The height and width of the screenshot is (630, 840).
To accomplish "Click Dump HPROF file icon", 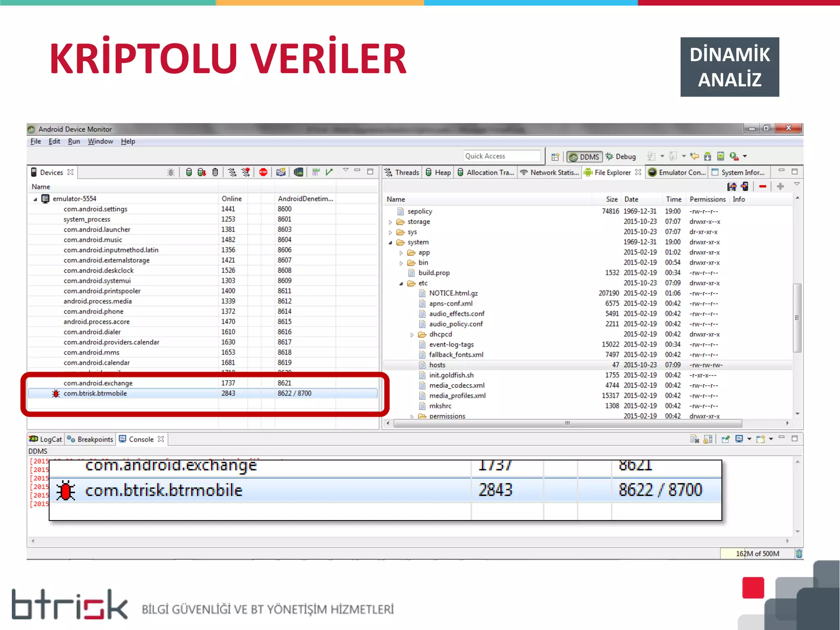I will coord(202,172).
